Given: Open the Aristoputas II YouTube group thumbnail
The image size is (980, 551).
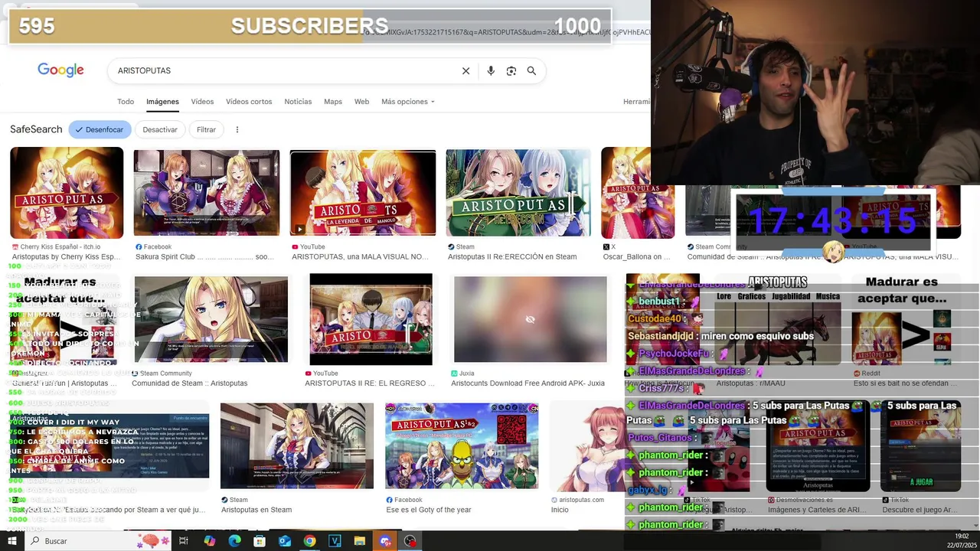Looking at the screenshot, I should [x=371, y=319].
